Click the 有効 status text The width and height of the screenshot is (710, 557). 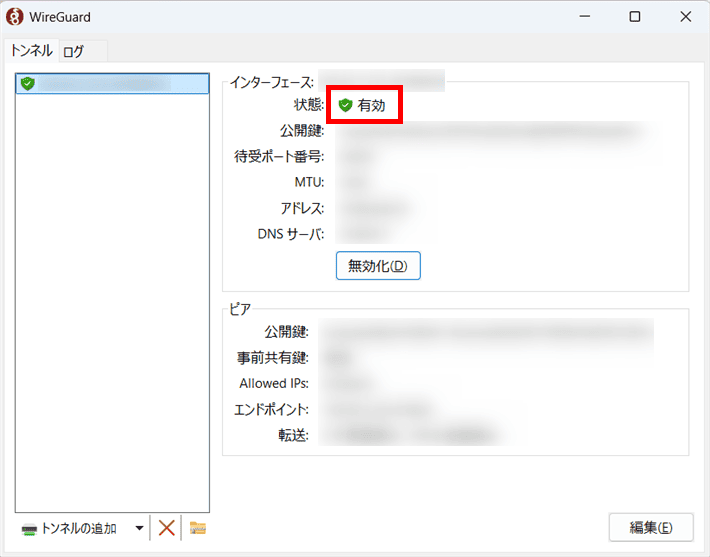(372, 106)
